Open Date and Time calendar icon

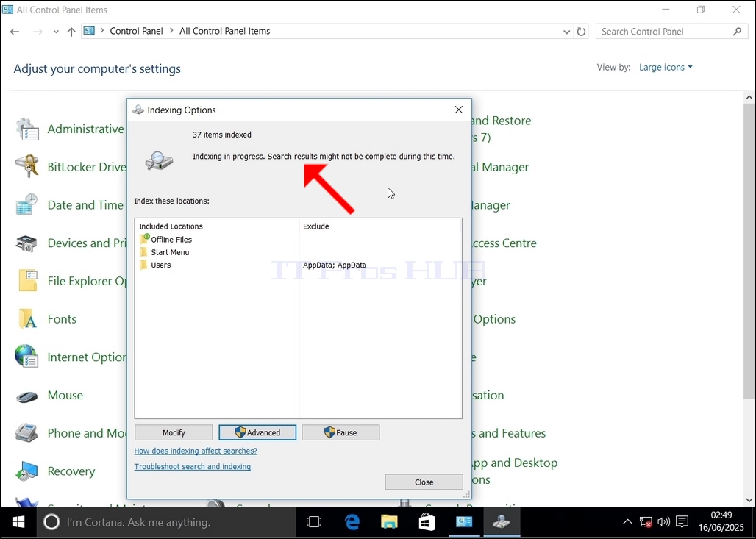[27, 205]
